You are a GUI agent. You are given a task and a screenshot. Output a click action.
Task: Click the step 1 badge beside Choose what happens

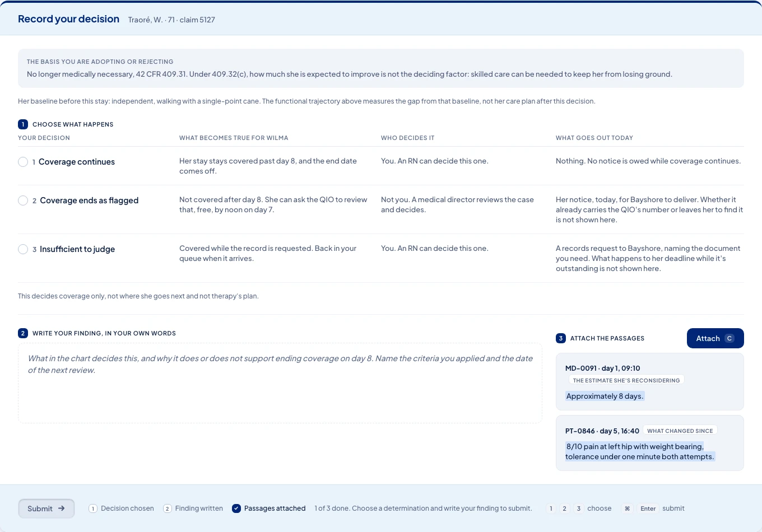[x=23, y=124]
